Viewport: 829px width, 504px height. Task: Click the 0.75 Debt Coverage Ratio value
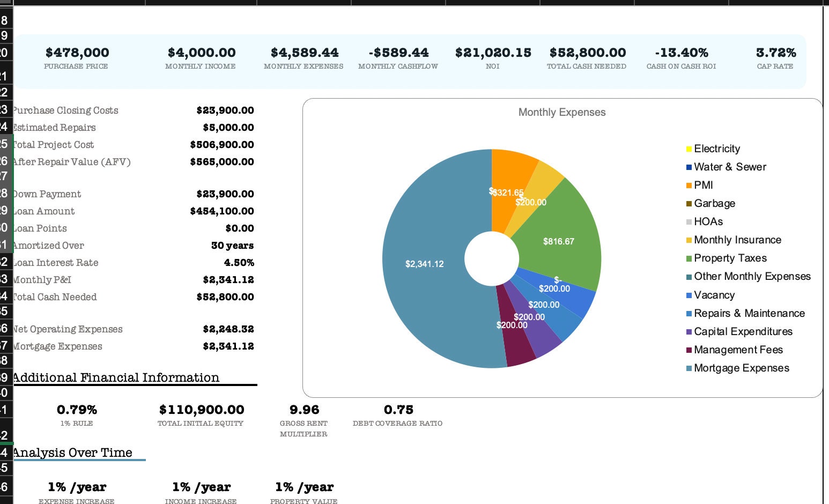pos(399,410)
